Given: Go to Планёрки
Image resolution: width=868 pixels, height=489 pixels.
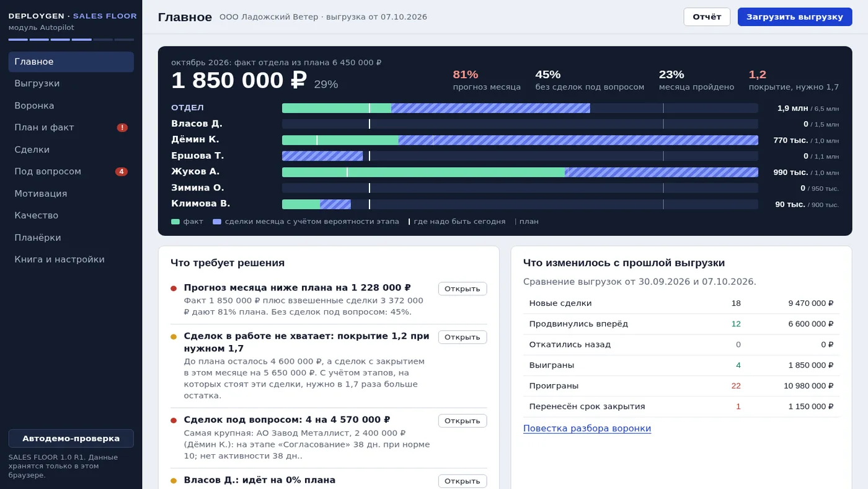Looking at the screenshot, I should click(71, 238).
